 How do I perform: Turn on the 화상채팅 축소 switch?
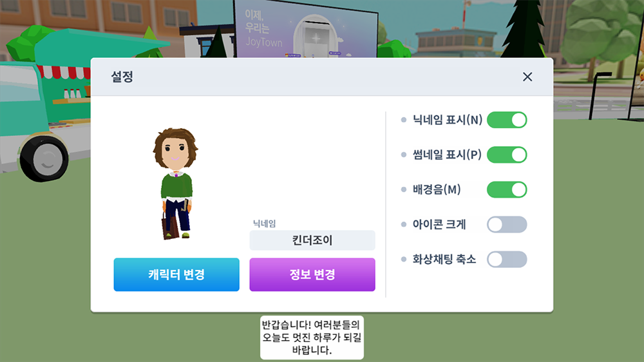(x=507, y=260)
